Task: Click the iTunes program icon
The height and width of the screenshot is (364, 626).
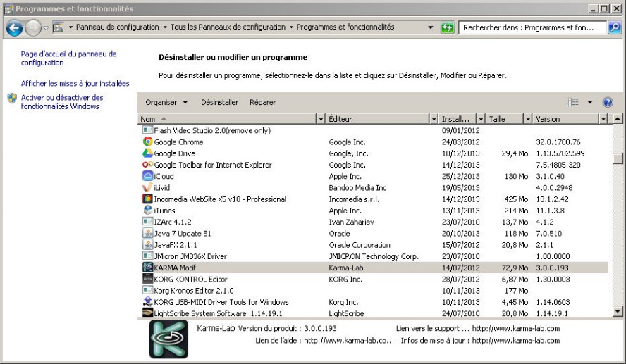Action: pos(147,211)
